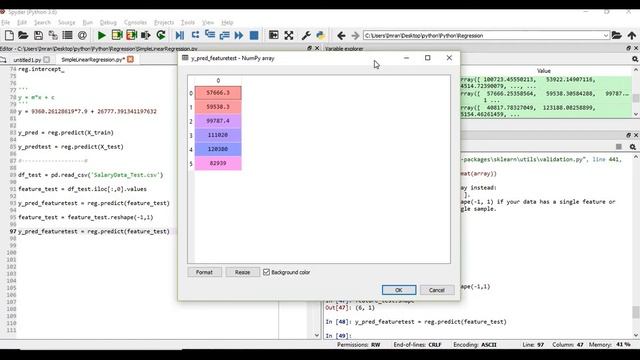Viewport: 640px width, 360px height.
Task: Select the array cell 99787.4
Action: pos(218,121)
